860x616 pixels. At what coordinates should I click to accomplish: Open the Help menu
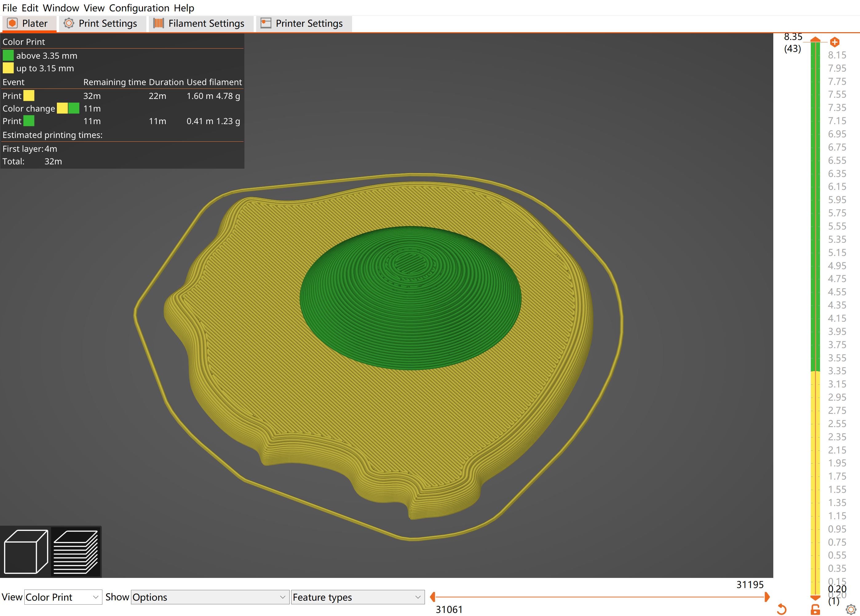pos(184,8)
